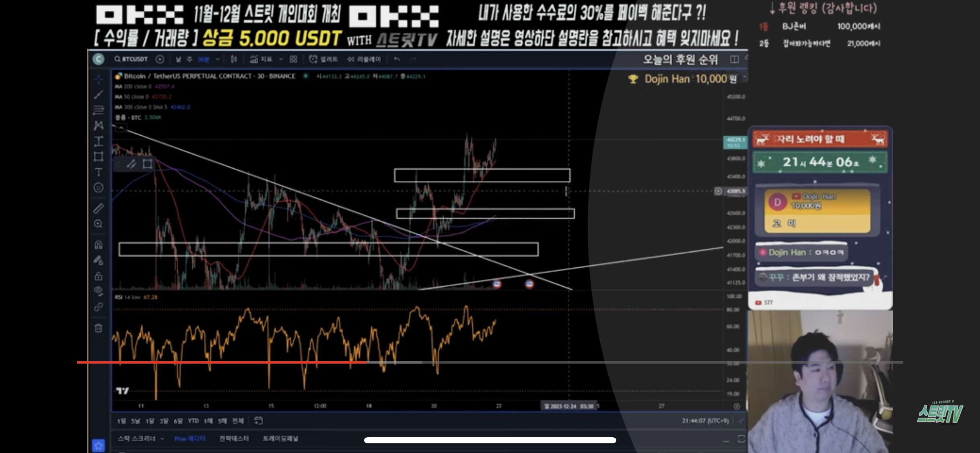
Task: Select the geometric shapes rectangle tool
Action: coord(99,157)
